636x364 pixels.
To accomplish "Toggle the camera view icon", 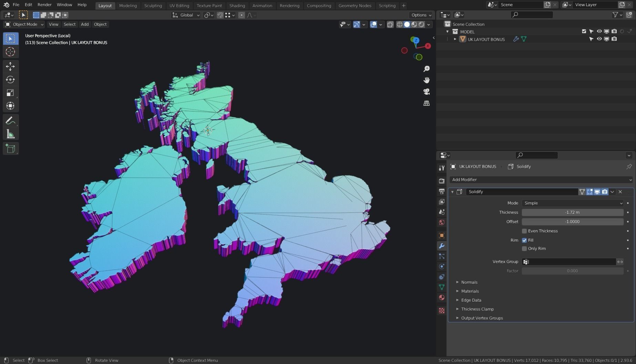I will pos(427,92).
